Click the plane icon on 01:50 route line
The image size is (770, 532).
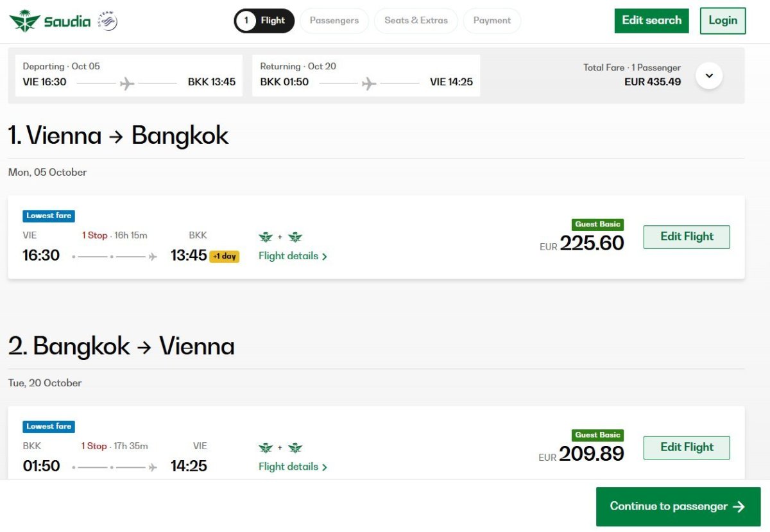click(x=153, y=467)
